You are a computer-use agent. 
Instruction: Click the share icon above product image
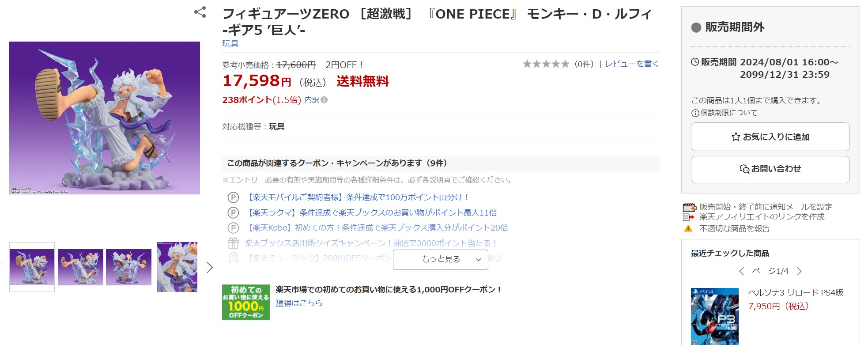200,12
